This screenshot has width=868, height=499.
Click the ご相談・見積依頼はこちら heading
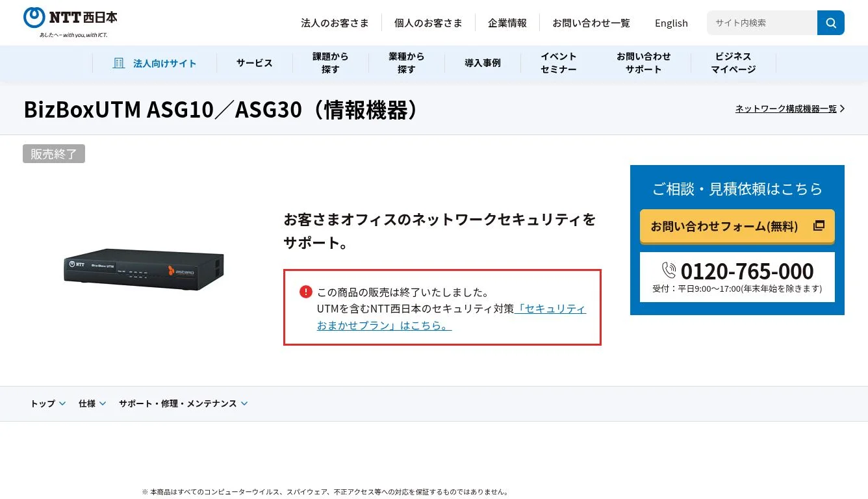[x=737, y=188]
